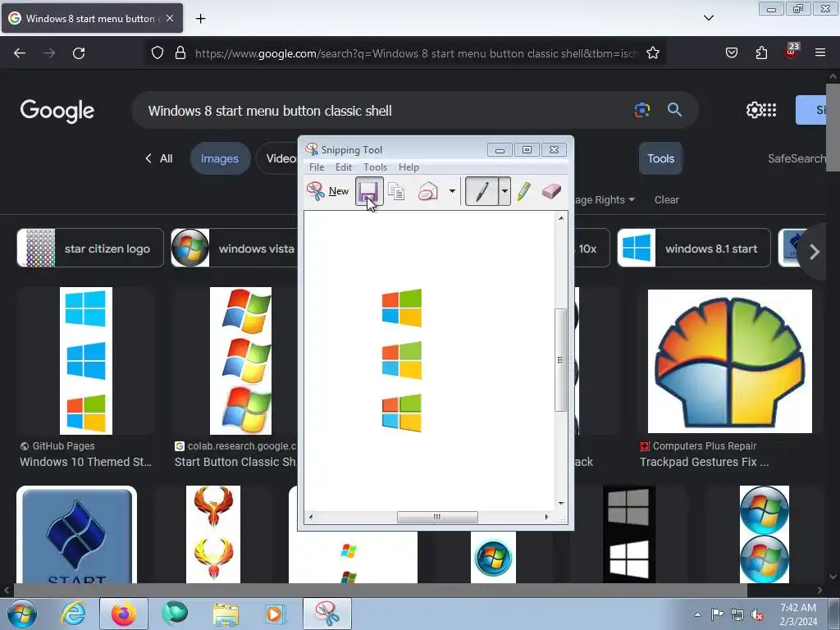This screenshot has height=630, width=840.
Task: Switch to Firefox in taskbar
Action: pos(124,614)
